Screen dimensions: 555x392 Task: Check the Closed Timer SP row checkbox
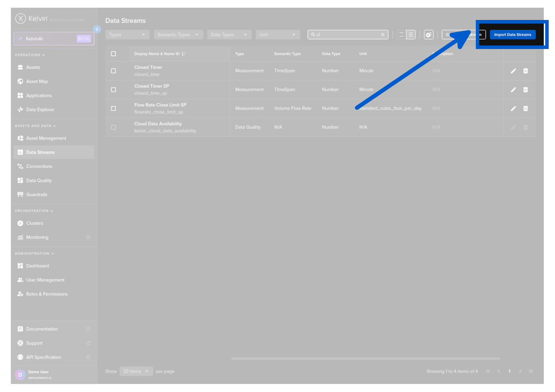click(x=114, y=90)
